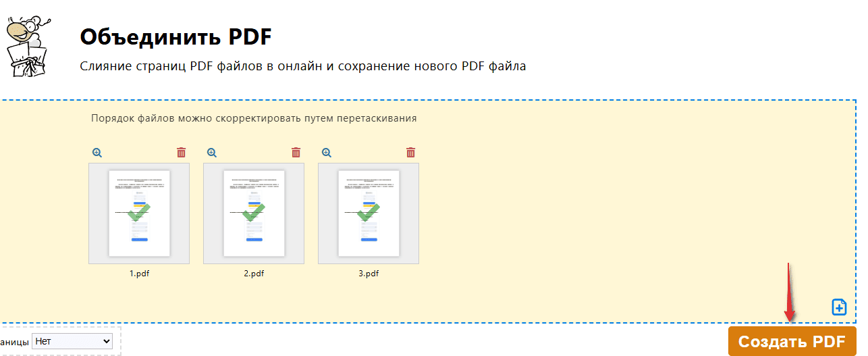Screen dimensions: 868x356
Task: Click the 2.pdf page thumbnail
Action: [254, 213]
